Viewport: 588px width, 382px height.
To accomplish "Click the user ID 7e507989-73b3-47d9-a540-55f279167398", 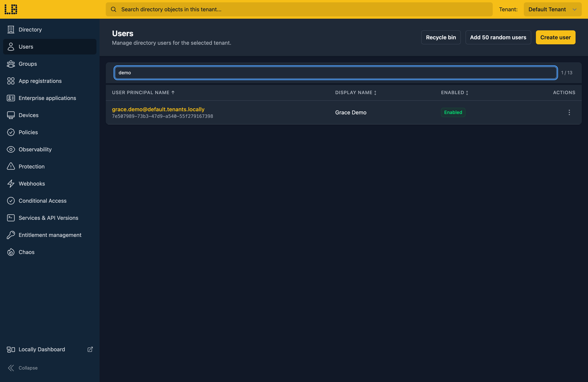I will tap(162, 116).
